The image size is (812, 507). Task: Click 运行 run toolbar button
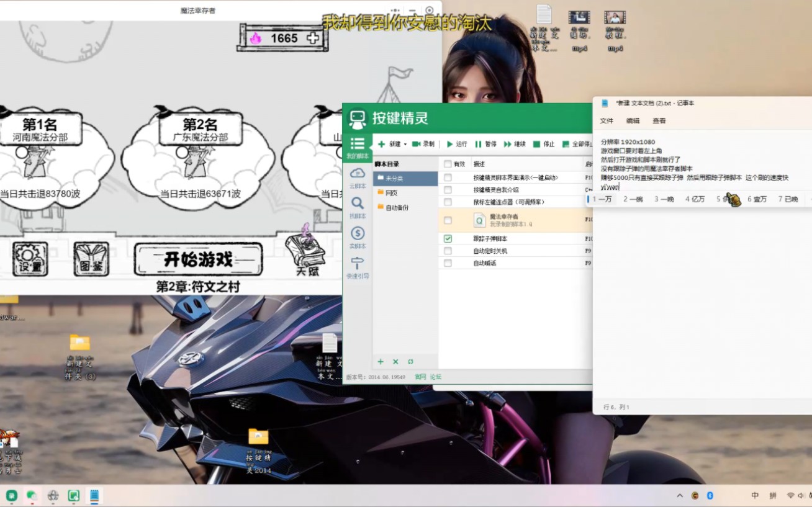pyautogui.click(x=457, y=144)
